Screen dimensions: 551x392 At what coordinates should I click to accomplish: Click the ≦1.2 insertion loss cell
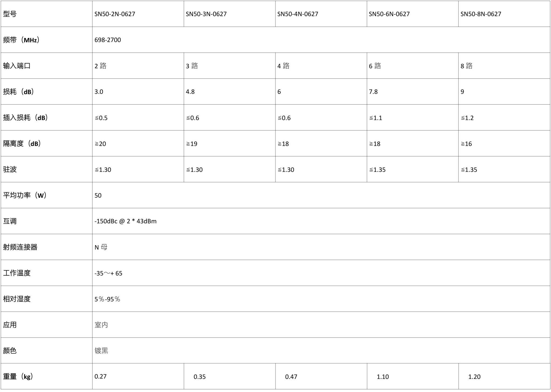click(x=504, y=117)
